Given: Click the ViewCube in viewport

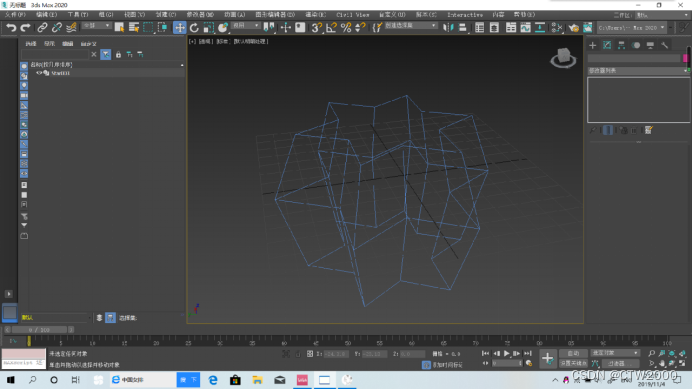Looking at the screenshot, I should tap(563, 58).
